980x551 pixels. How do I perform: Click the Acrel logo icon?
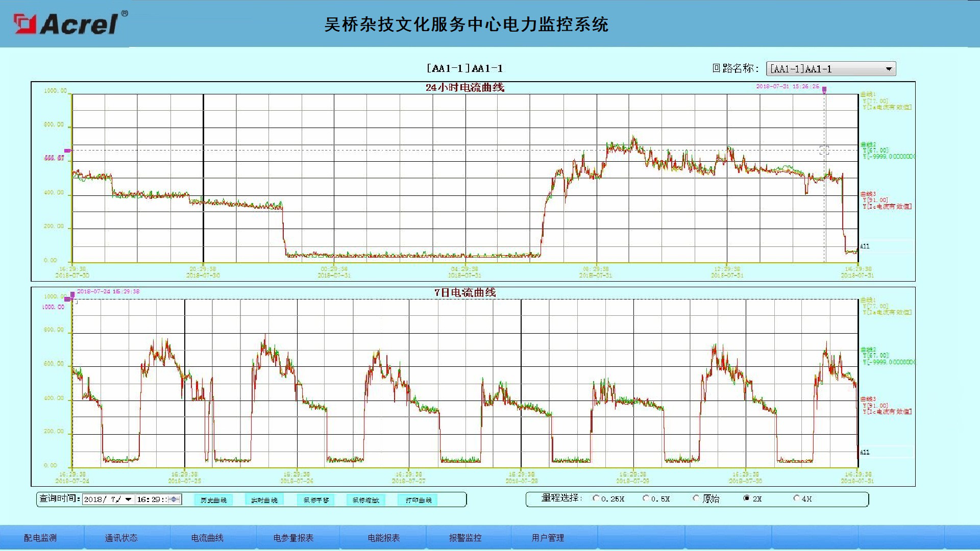tap(25, 24)
